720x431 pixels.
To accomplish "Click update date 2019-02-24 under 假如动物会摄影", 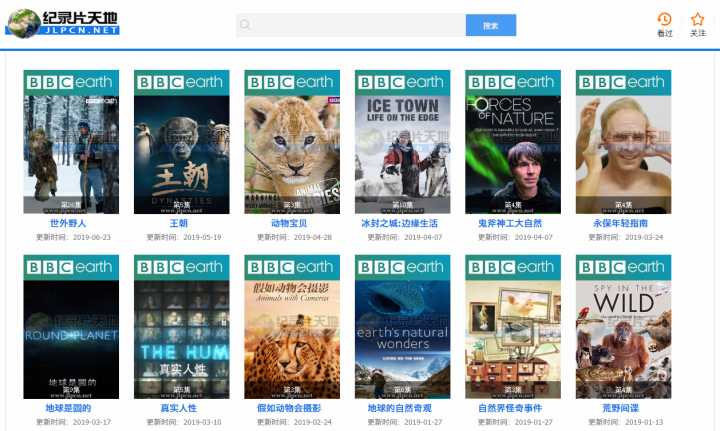I will tap(313, 422).
